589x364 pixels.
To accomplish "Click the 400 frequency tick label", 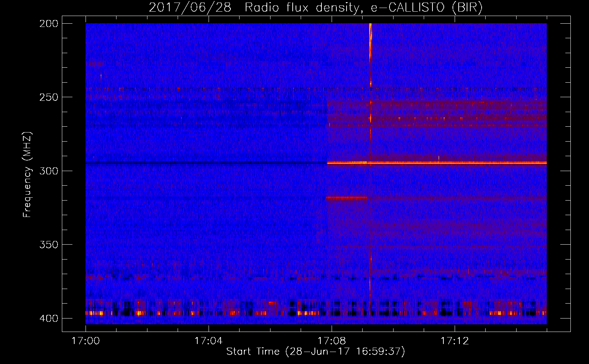I will [48, 318].
